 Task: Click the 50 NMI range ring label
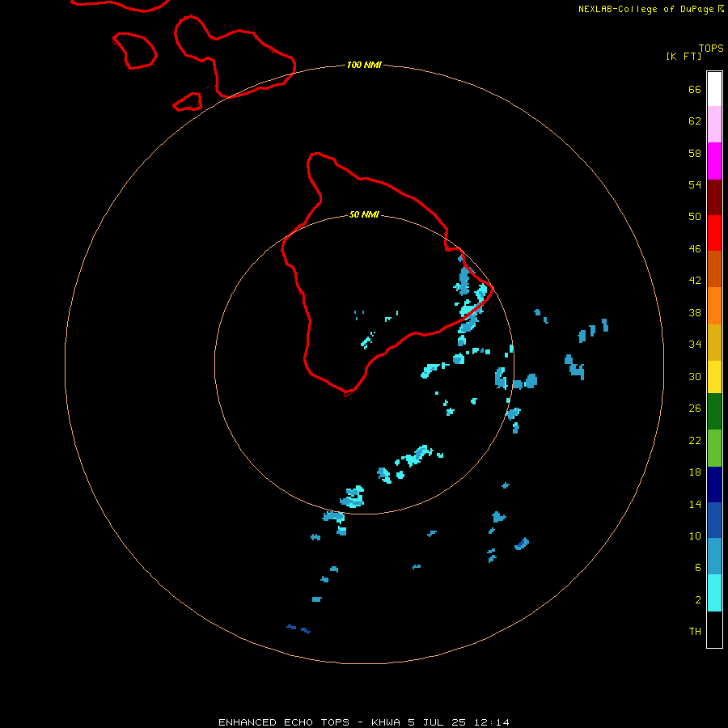click(364, 214)
